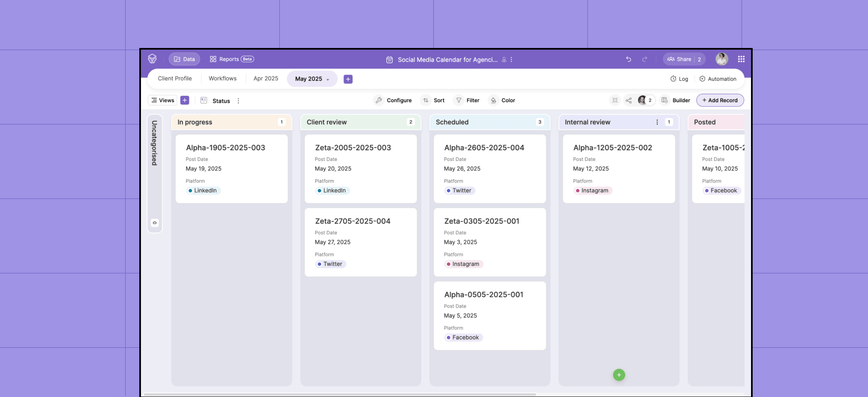The image size is (868, 397).
Task: Add a new table tab
Action: coord(348,79)
